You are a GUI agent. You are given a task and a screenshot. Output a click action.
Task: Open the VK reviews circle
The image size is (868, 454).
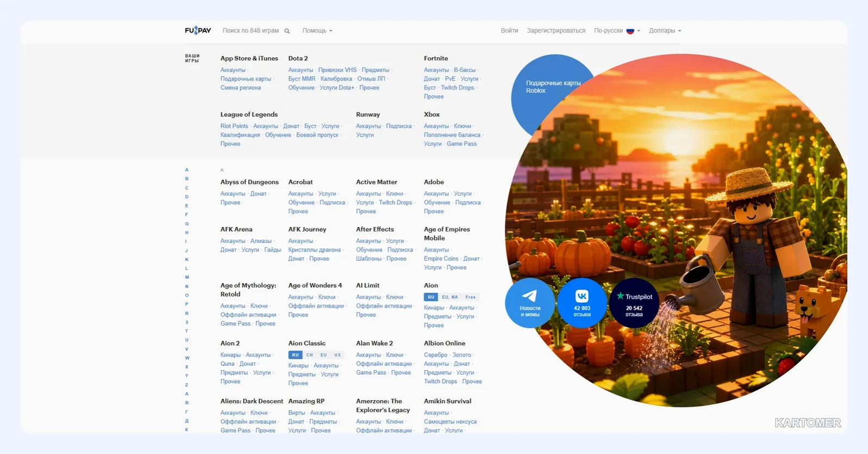pyautogui.click(x=582, y=303)
